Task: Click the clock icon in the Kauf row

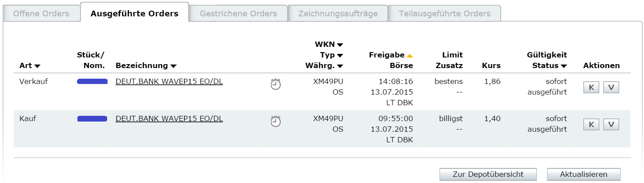Action: coord(276,121)
